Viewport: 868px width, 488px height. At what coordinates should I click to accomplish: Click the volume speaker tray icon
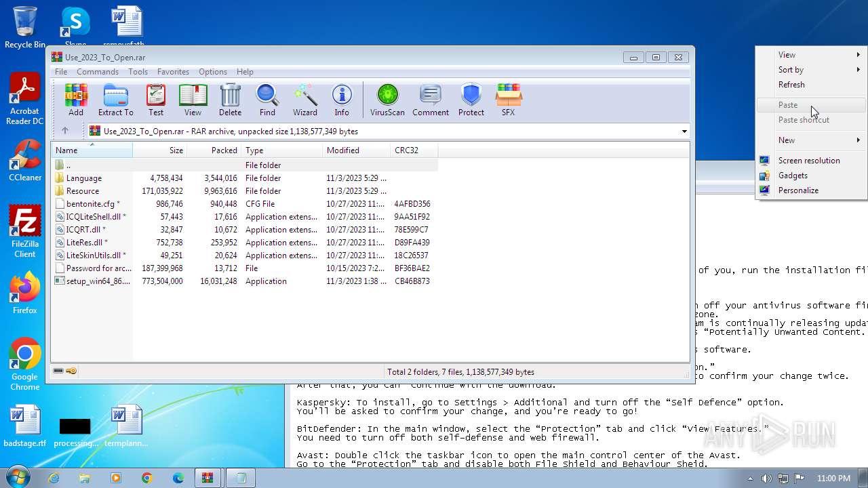pyautogui.click(x=766, y=479)
